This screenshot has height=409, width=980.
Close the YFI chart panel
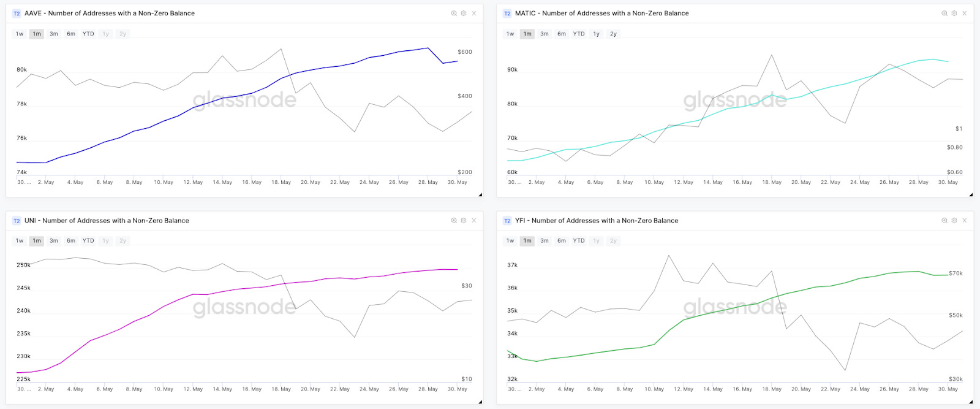coord(965,221)
